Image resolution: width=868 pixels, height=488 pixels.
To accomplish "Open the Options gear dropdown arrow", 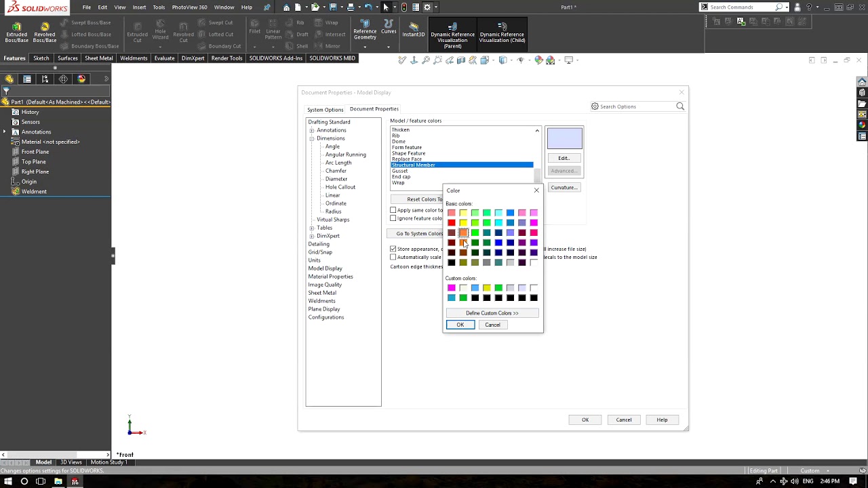I will coord(435,7).
